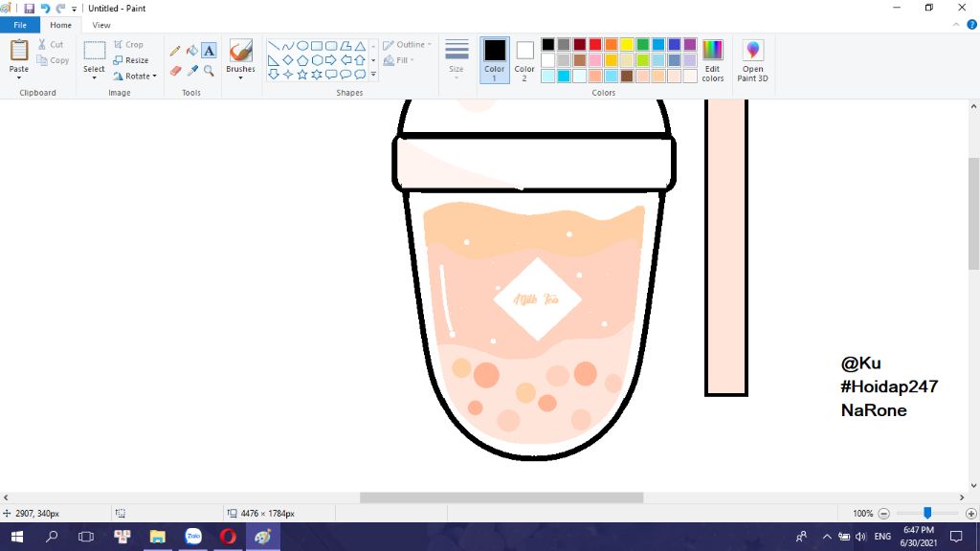
Task: Click the Help question mark icon
Action: tap(972, 25)
